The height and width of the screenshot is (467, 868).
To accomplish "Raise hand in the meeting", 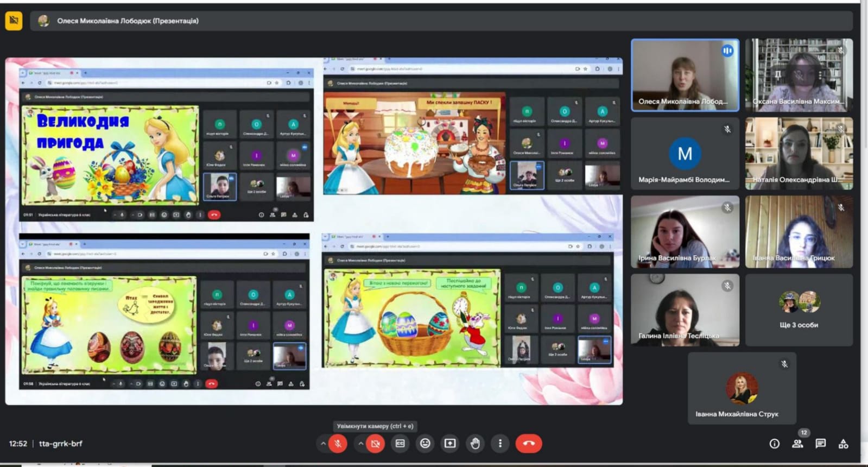I will click(x=475, y=444).
